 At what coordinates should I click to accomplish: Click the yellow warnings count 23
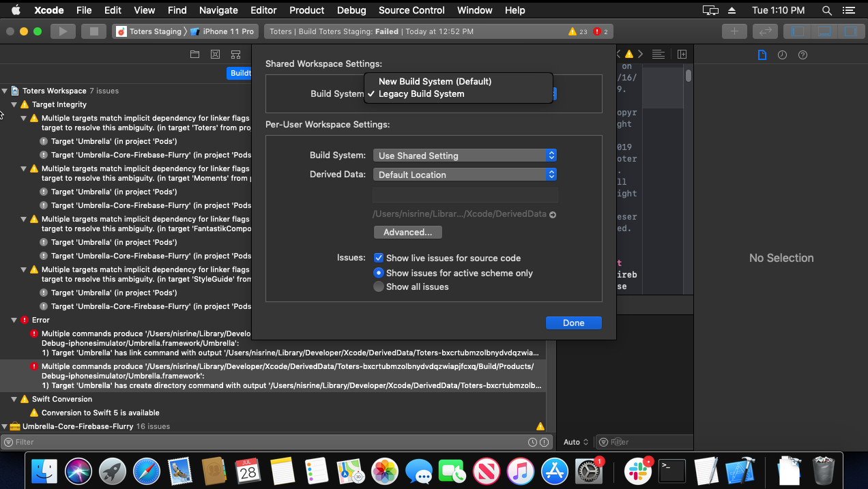tap(578, 31)
